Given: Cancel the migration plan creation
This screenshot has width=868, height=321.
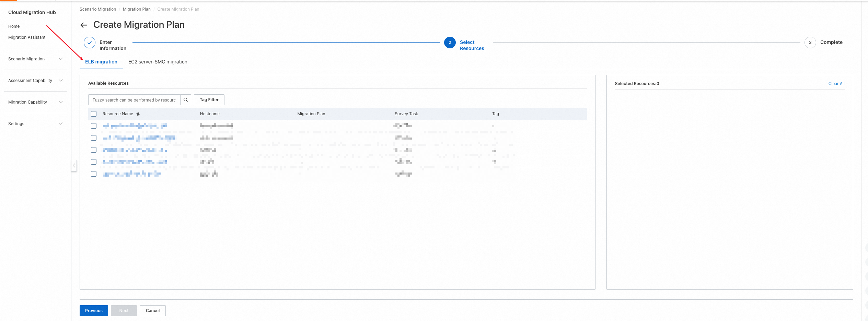Looking at the screenshot, I should pos(153,311).
